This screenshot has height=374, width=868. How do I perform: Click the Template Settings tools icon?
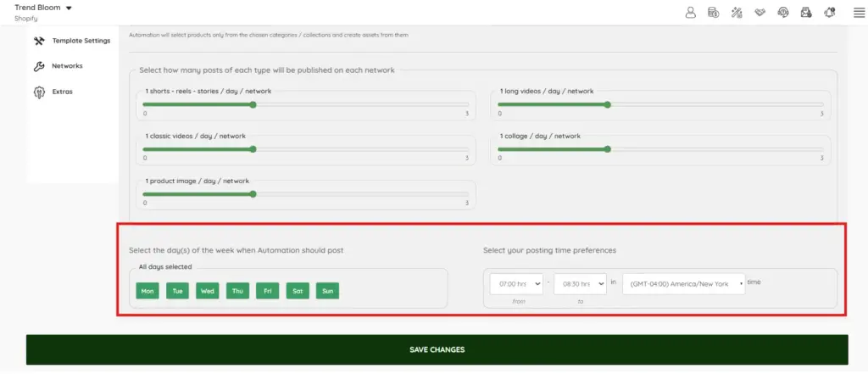[x=39, y=41]
